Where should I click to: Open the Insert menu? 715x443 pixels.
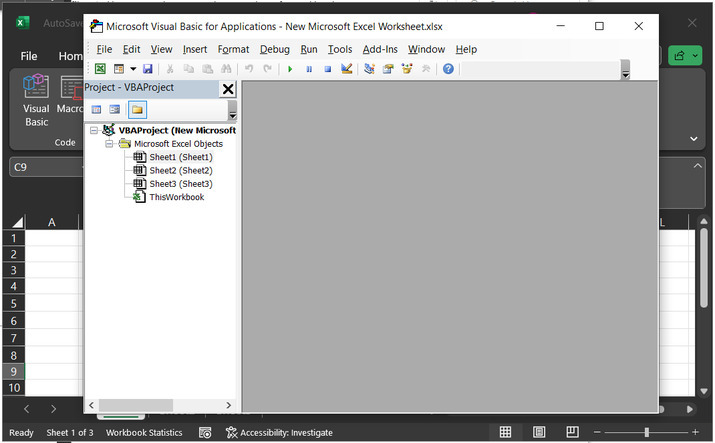(x=195, y=49)
